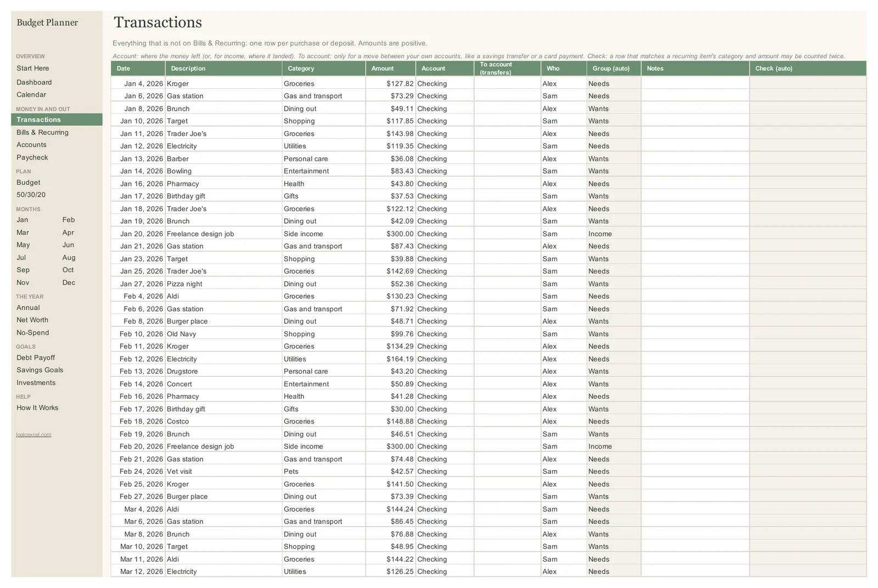Select the Costco description cell
Viewport: 878px width, 588px height.
click(223, 422)
